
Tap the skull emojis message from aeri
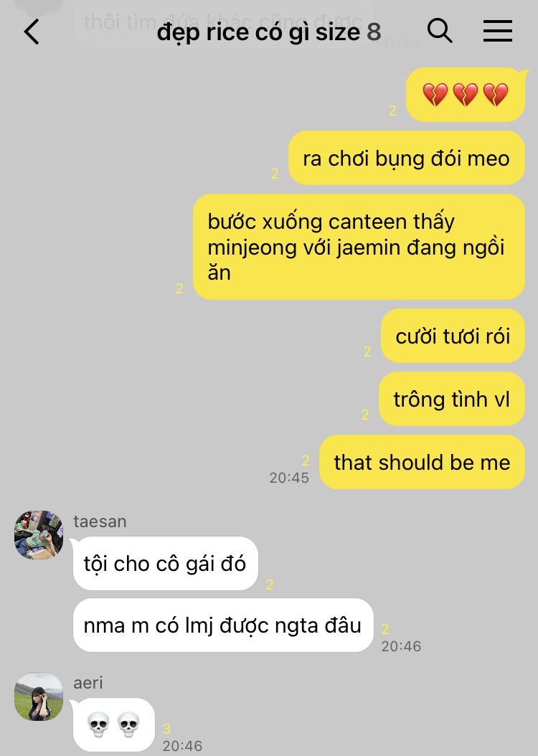pyautogui.click(x=114, y=724)
